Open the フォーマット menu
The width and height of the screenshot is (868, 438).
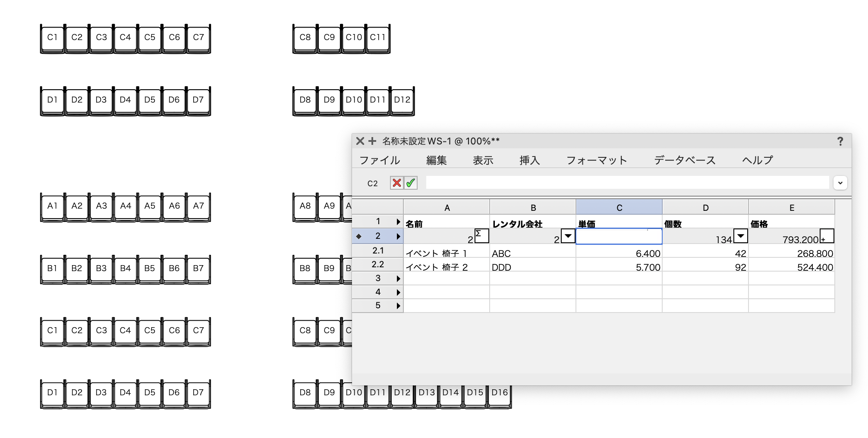[x=597, y=160]
